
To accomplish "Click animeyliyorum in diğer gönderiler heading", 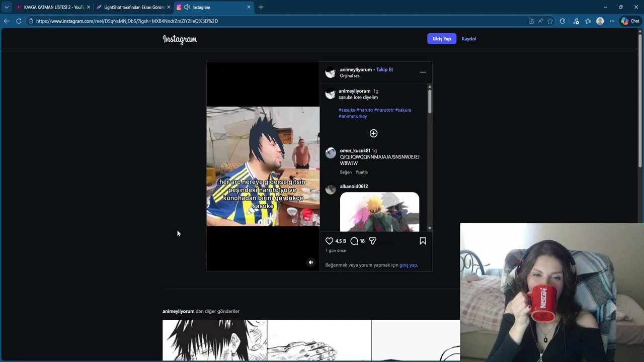I will pyautogui.click(x=178, y=311).
